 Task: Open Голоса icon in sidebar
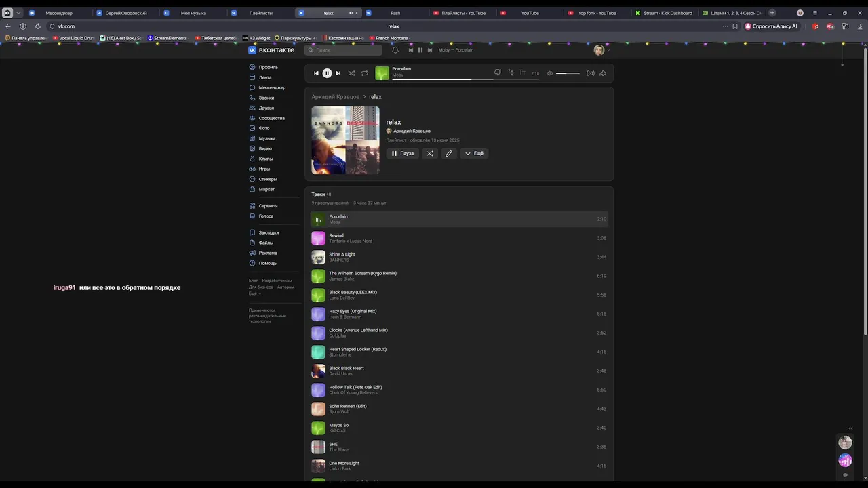(252, 216)
